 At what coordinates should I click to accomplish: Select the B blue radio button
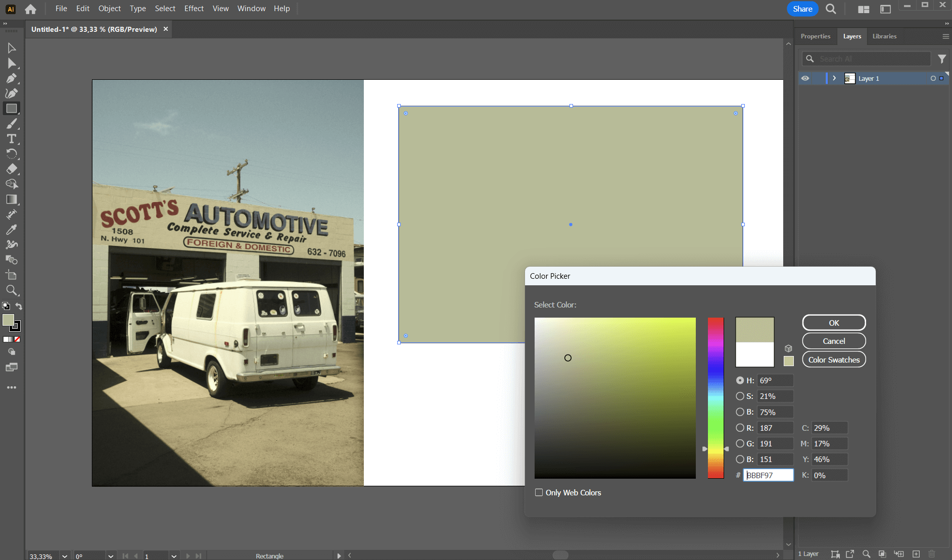tap(740, 459)
